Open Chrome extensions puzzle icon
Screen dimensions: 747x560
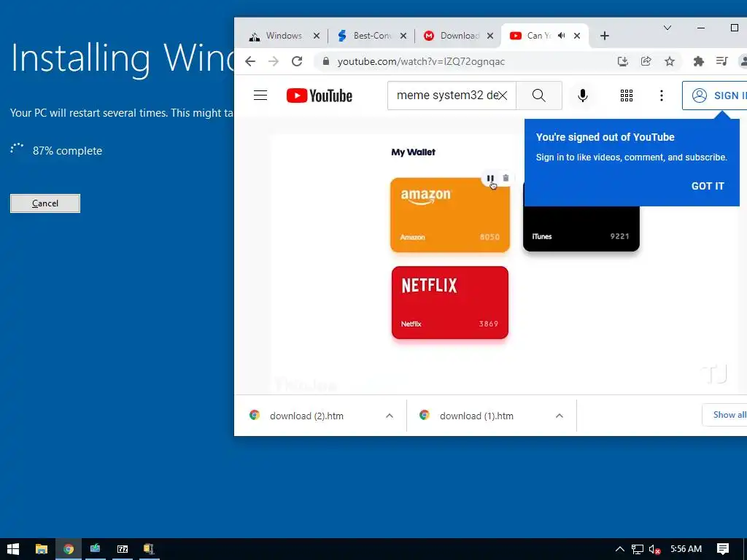(698, 61)
